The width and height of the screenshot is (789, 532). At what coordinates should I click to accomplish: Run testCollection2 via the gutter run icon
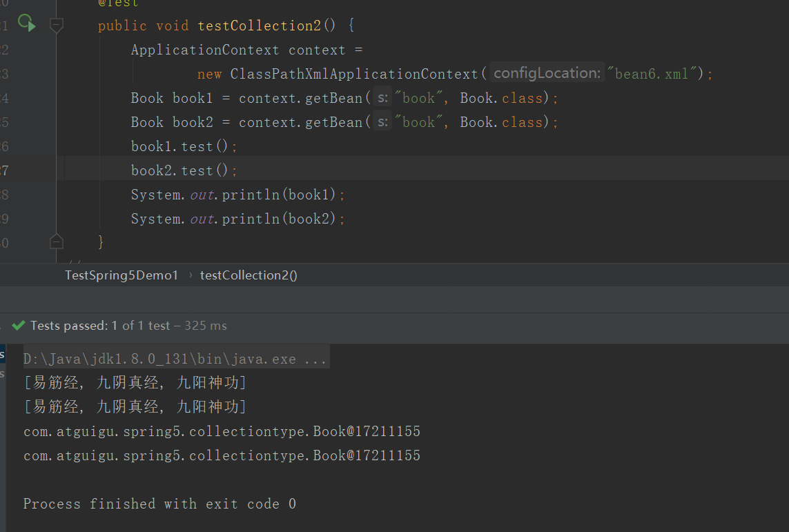click(x=27, y=23)
